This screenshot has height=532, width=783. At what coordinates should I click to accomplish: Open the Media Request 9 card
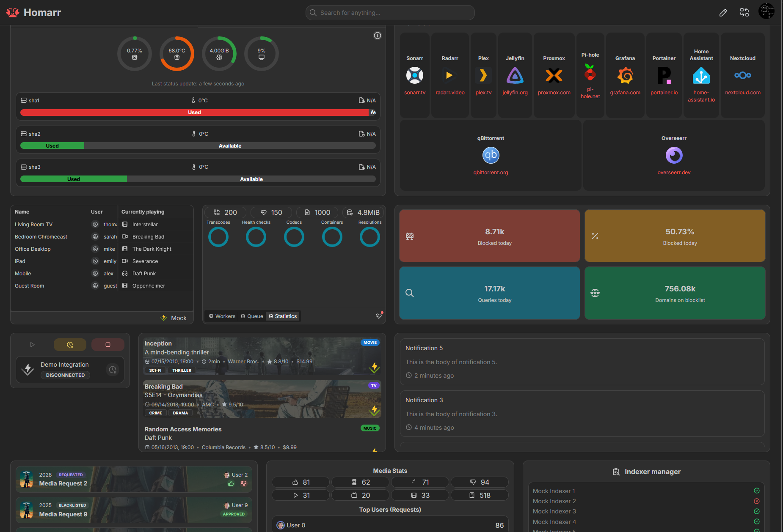coord(134,510)
